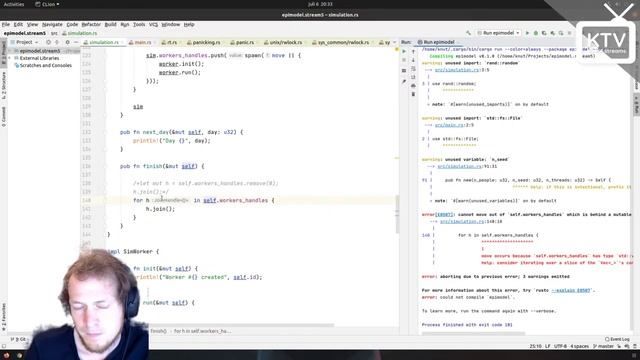The width and height of the screenshot is (640, 360).
Task: Click the simulation.rs breadcrumb in navigation bar
Action: click(x=80, y=33)
